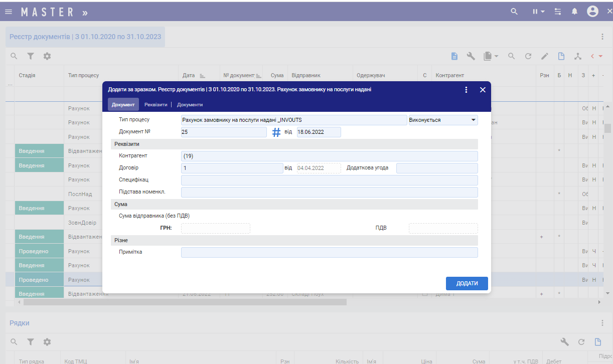Open the dialog's three-dot options menu
This screenshot has height=364, width=613.
466,90
